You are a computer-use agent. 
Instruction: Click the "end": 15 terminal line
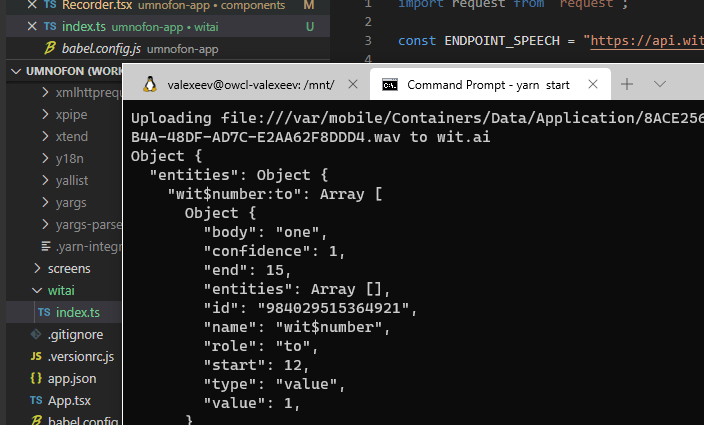[x=247, y=270]
